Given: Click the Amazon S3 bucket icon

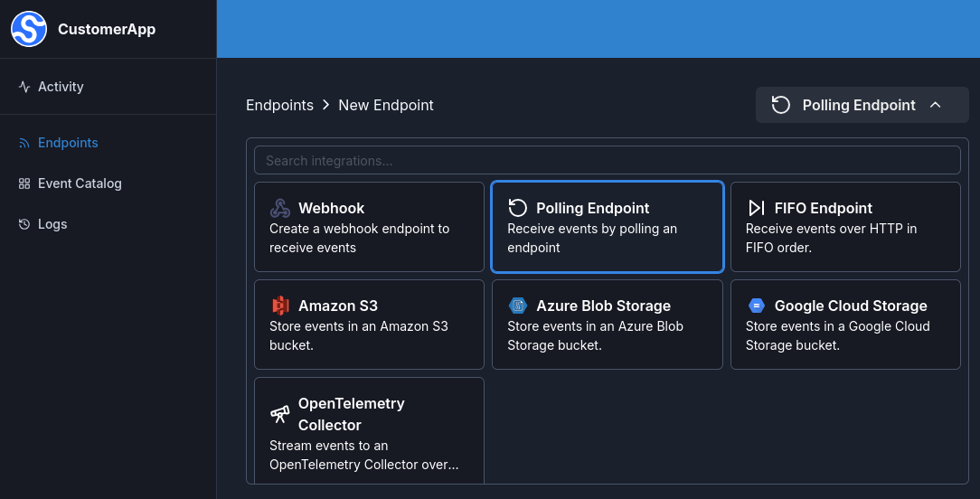Looking at the screenshot, I should 280,306.
